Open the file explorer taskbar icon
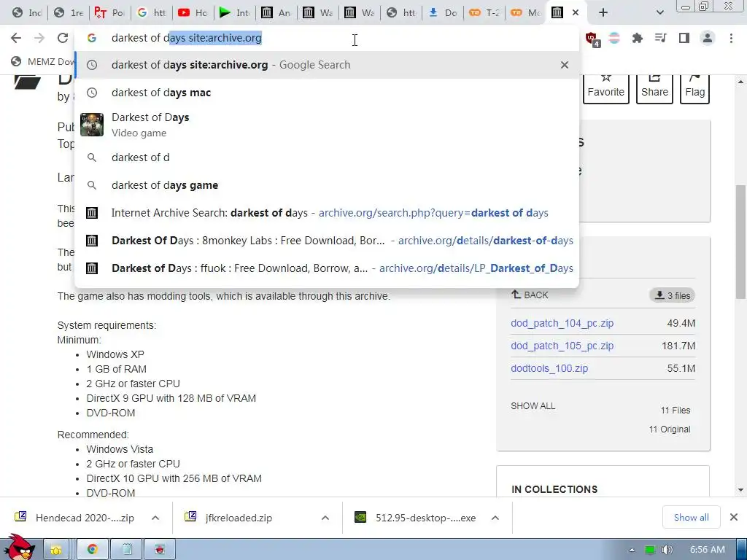This screenshot has width=747, height=560. pos(57,550)
